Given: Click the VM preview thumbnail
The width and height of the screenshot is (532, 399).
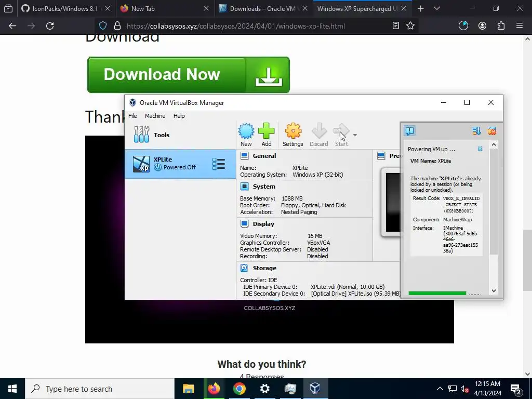Looking at the screenshot, I should click(x=391, y=202).
